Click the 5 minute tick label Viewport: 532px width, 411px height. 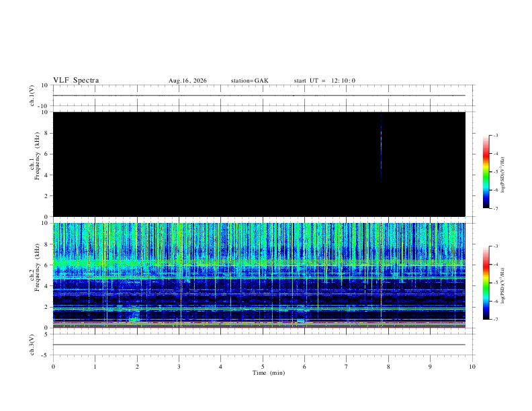[263, 367]
